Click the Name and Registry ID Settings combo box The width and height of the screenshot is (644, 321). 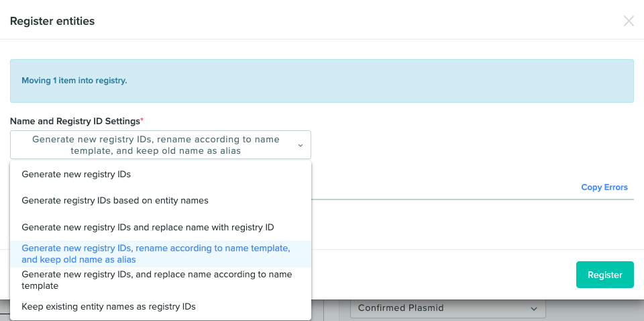(x=160, y=144)
